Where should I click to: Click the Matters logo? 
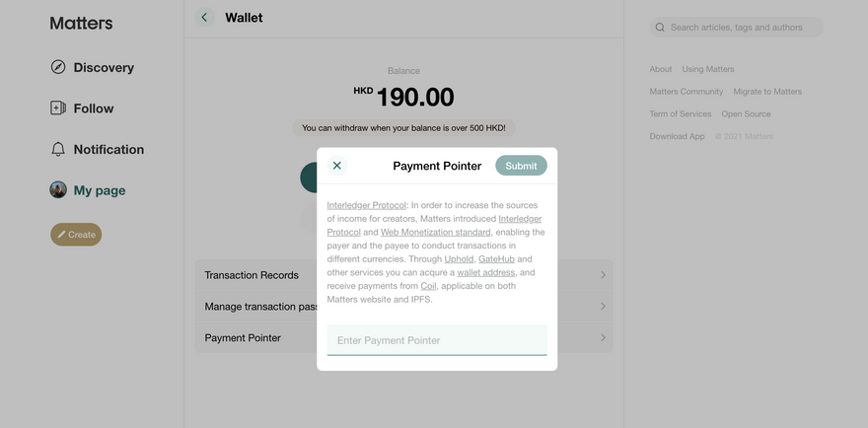(x=81, y=23)
